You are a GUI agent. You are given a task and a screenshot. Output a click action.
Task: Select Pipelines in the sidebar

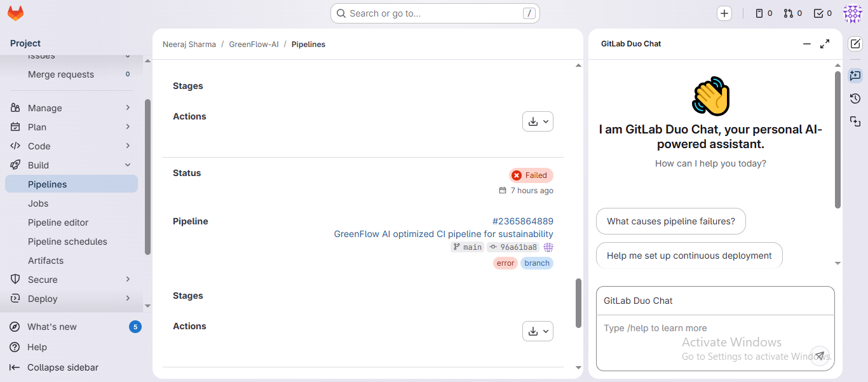71,184
